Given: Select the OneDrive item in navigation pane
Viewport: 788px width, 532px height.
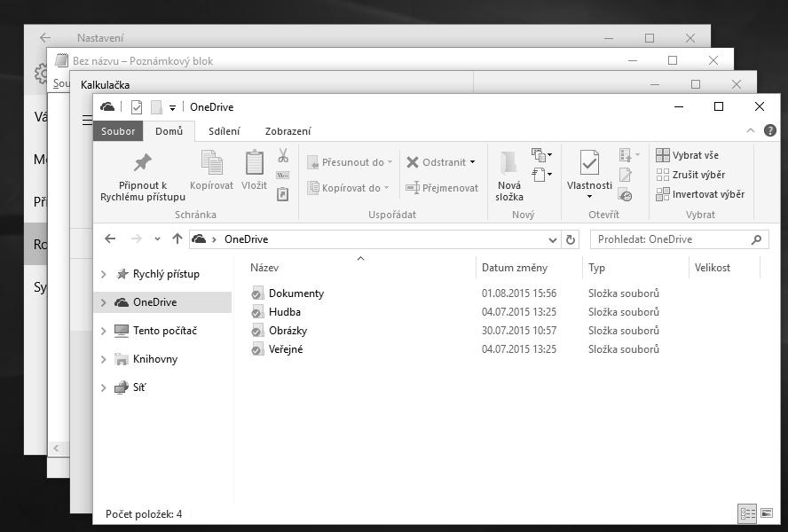Looking at the screenshot, I should click(x=162, y=302).
